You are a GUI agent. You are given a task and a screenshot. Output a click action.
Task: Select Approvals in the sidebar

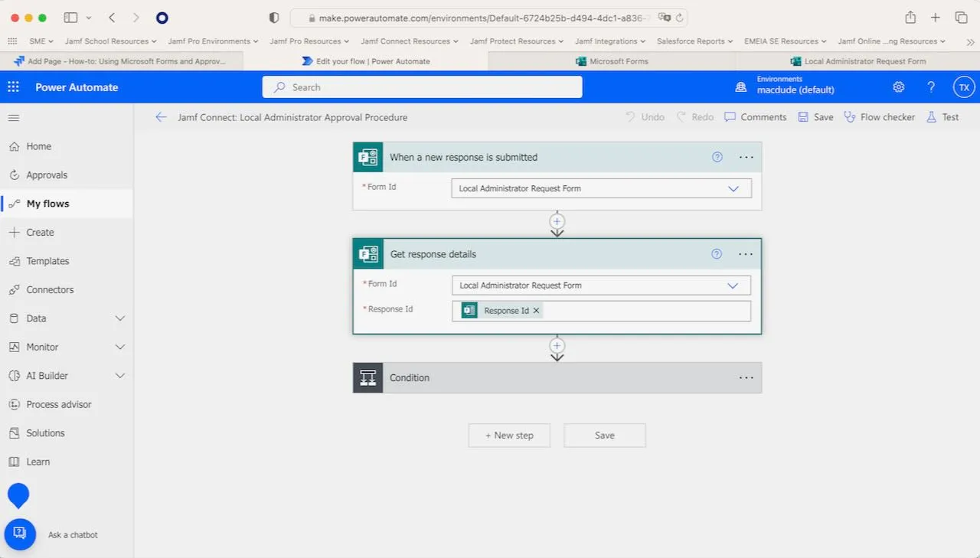tap(47, 175)
